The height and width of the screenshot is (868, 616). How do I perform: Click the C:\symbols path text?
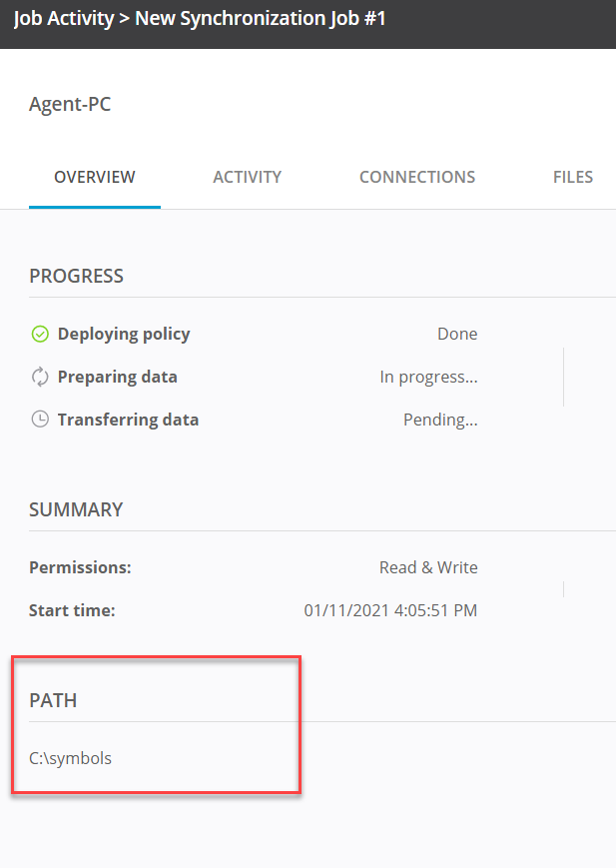pyautogui.click(x=70, y=758)
